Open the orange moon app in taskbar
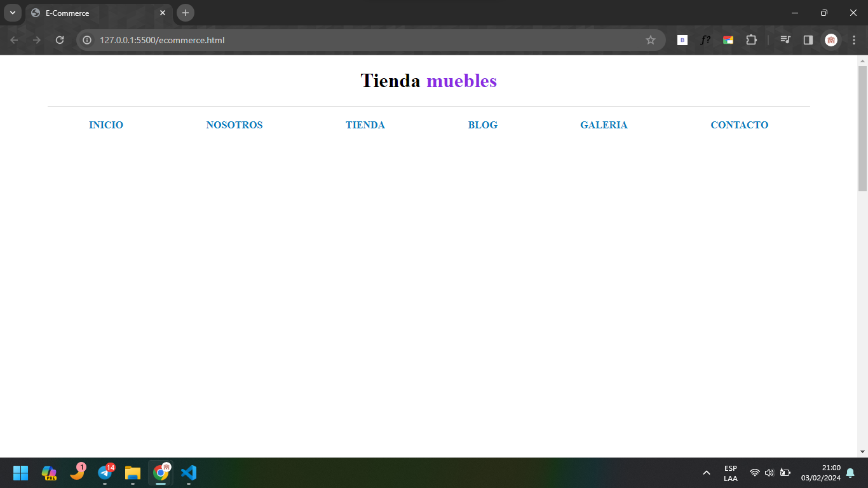868x488 pixels. click(x=77, y=473)
